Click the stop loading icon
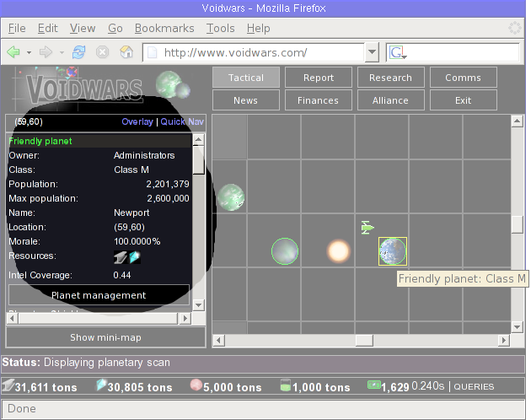This screenshot has height=420, width=531. pos(102,52)
